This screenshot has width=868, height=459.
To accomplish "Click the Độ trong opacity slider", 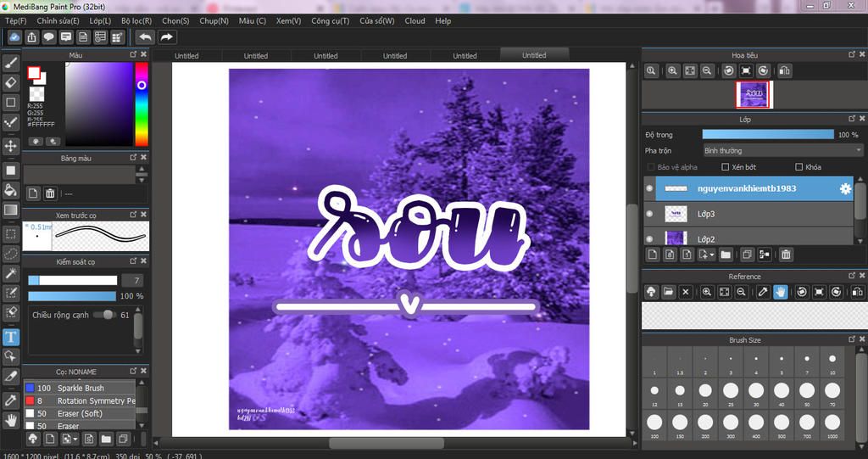I will pos(768,135).
